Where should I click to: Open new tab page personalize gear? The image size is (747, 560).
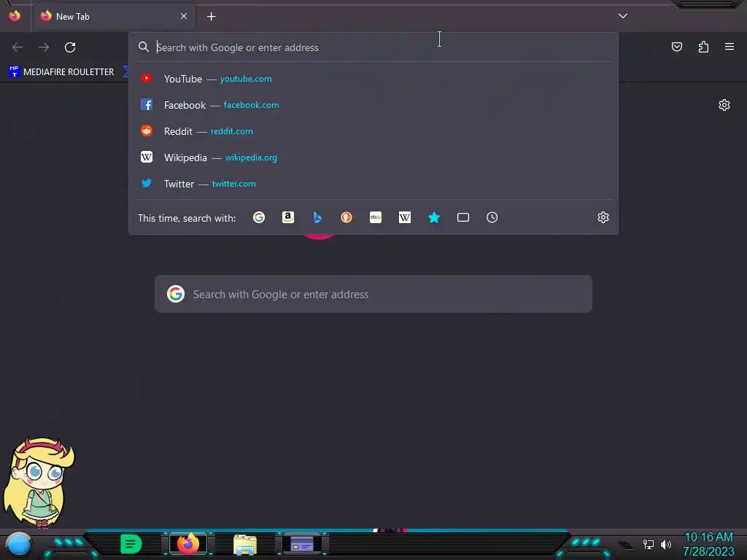[724, 105]
